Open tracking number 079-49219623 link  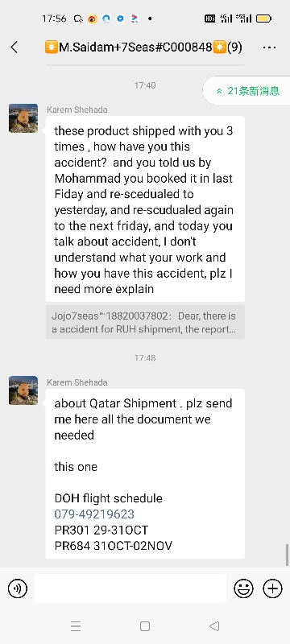point(94,514)
